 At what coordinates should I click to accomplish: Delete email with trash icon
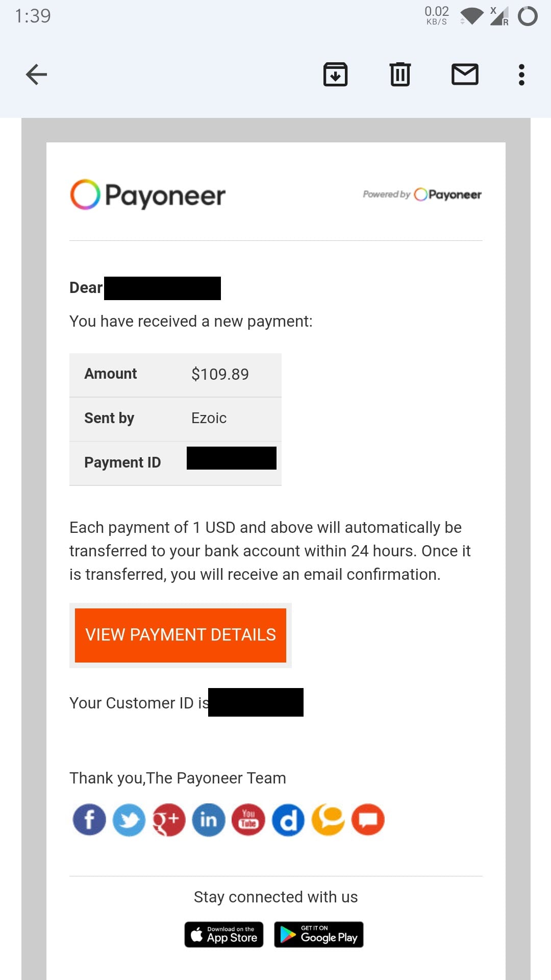click(400, 75)
